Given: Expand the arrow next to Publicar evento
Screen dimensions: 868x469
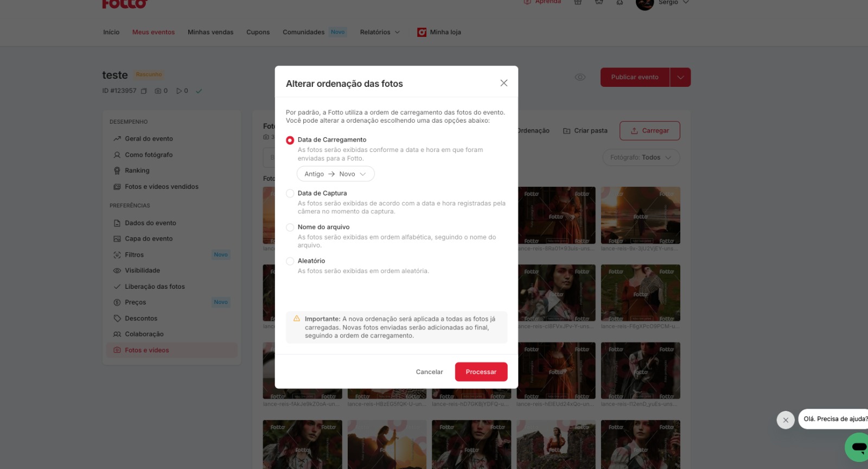Looking at the screenshot, I should click(680, 77).
